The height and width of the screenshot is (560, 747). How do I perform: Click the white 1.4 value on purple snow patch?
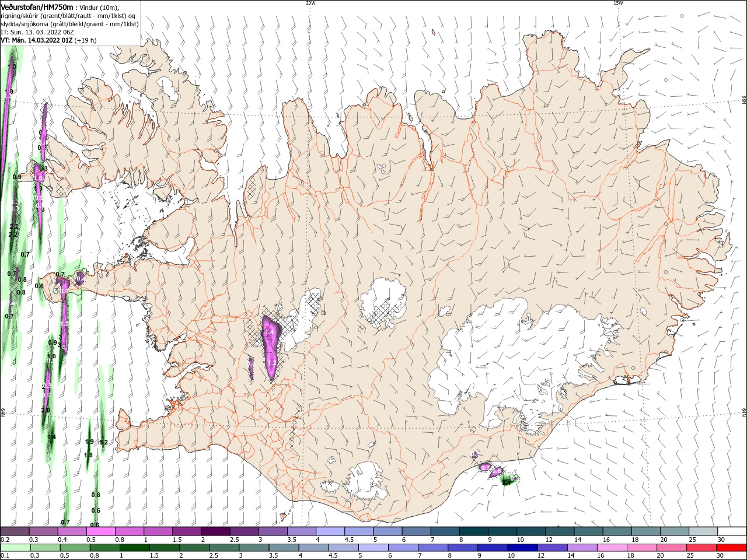click(x=269, y=332)
